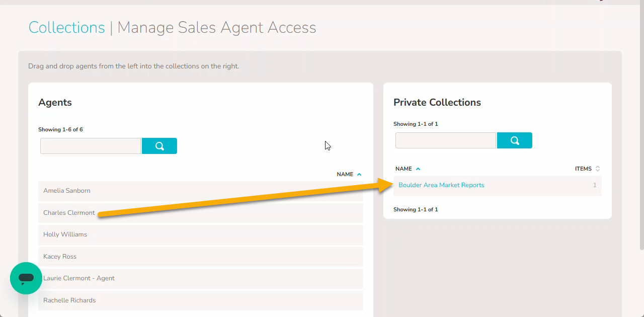Select agent Charles Clermont row
Viewport: 644px width, 317px height.
point(200,213)
